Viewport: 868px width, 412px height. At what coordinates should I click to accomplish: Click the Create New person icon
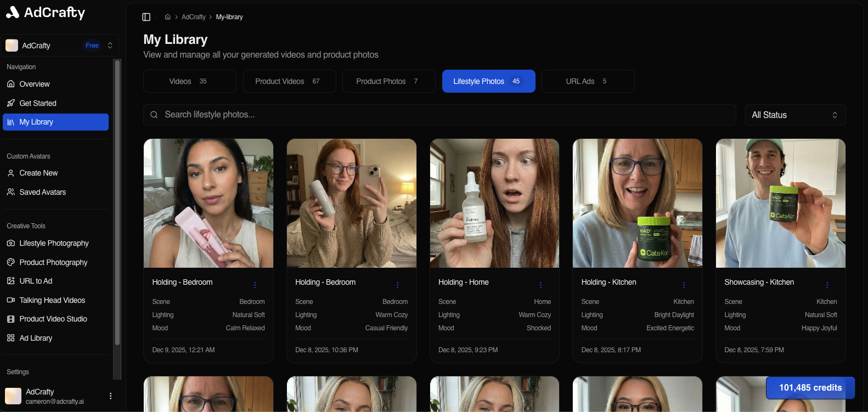[x=11, y=173]
